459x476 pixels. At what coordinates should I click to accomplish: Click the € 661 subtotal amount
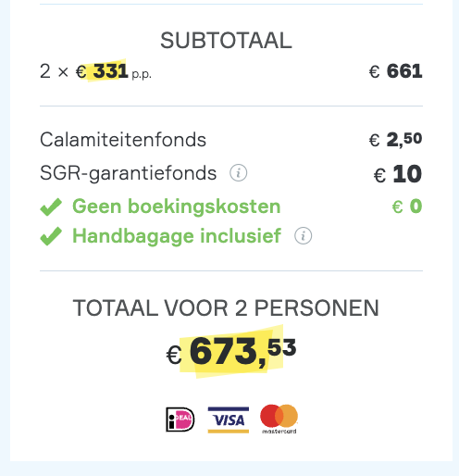395,71
